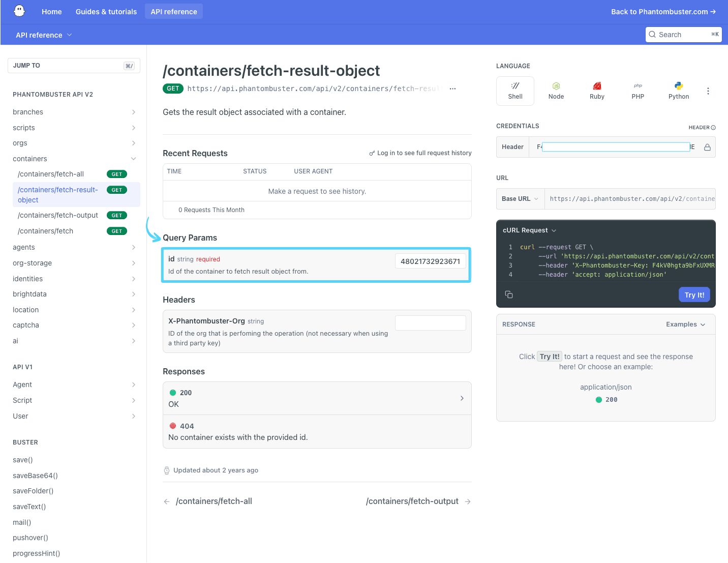This screenshot has width=728, height=563.
Task: Click the Try It! button
Action: click(694, 295)
